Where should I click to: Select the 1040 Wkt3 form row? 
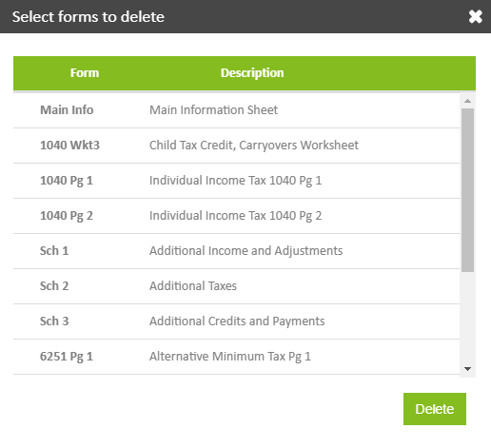(236, 146)
